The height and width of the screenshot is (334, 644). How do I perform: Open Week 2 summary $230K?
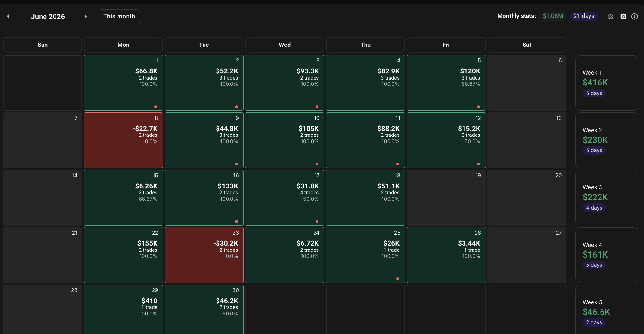(607, 140)
